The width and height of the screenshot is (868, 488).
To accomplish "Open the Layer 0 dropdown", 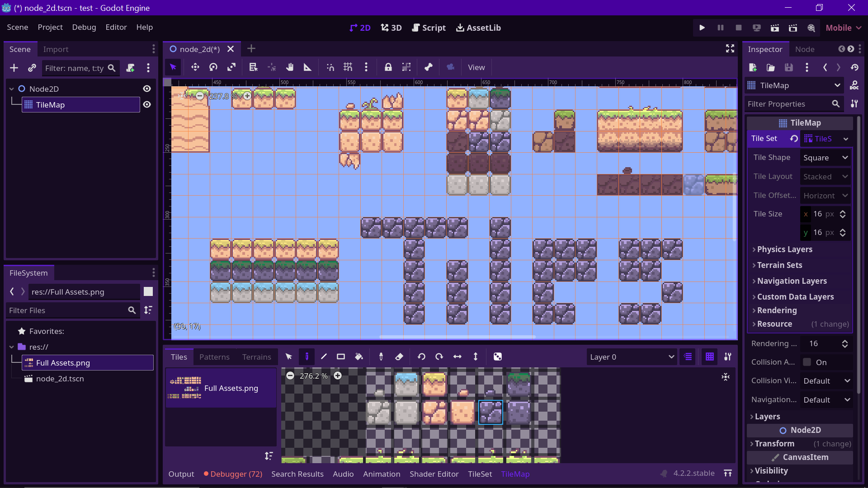I will tap(632, 357).
